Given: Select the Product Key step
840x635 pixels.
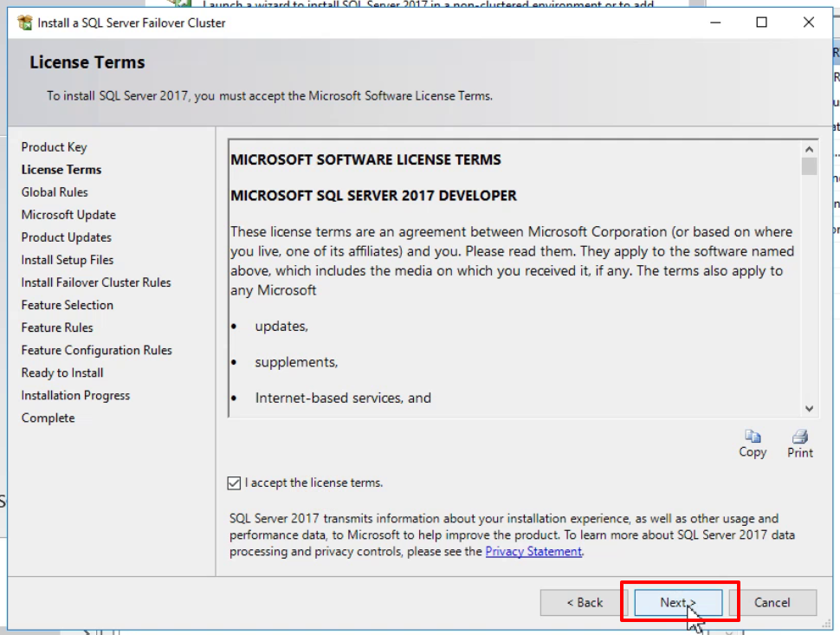Looking at the screenshot, I should click(54, 146).
